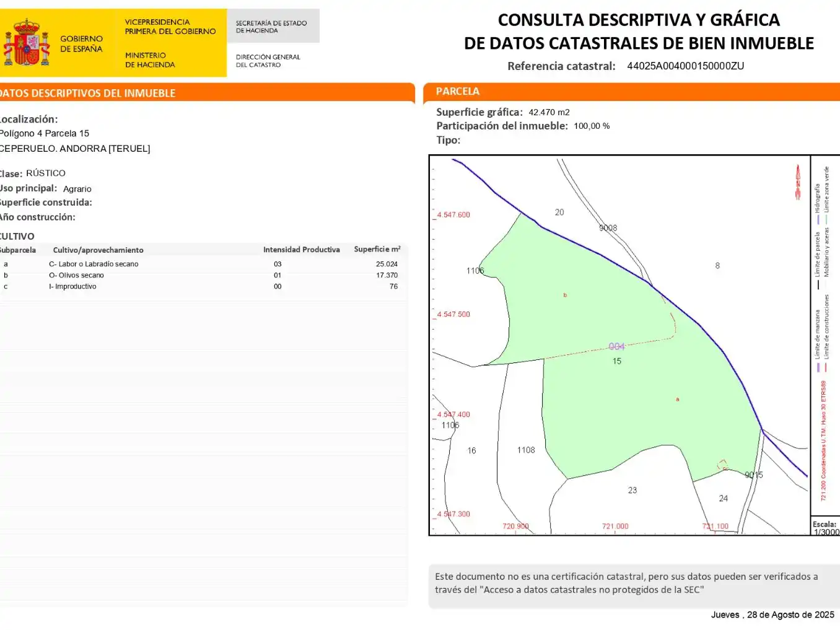Click the 'Polígono 4 Parcela 15' line

(x=45, y=133)
